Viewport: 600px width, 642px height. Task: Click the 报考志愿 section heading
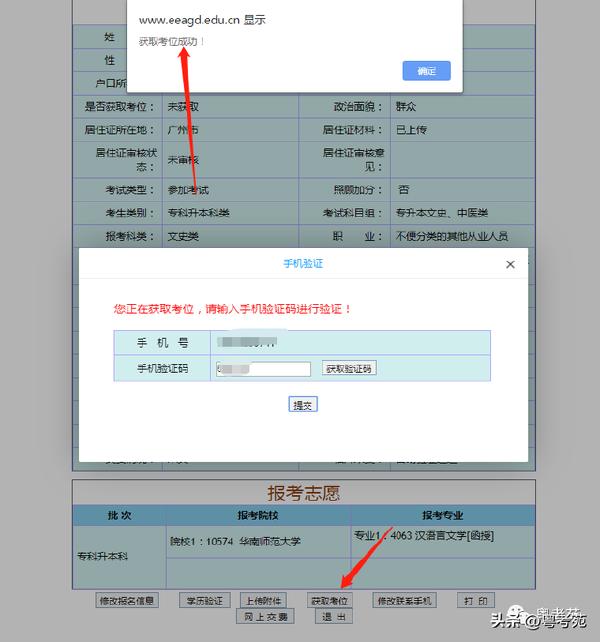(x=303, y=493)
